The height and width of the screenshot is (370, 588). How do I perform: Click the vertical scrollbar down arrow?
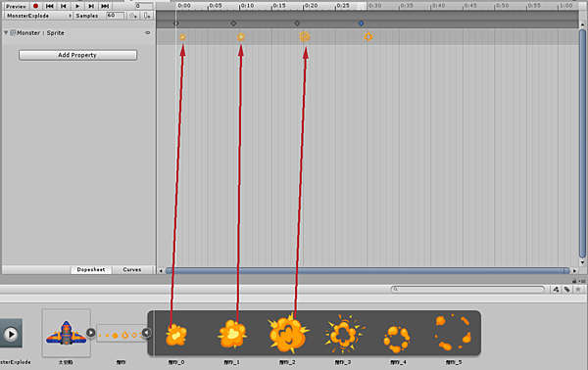[x=582, y=262]
